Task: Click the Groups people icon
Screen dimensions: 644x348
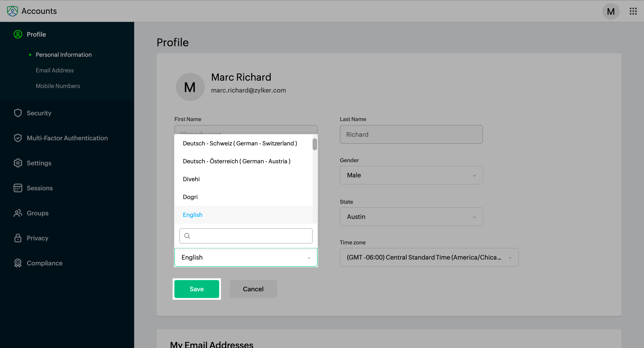Action: [18, 213]
